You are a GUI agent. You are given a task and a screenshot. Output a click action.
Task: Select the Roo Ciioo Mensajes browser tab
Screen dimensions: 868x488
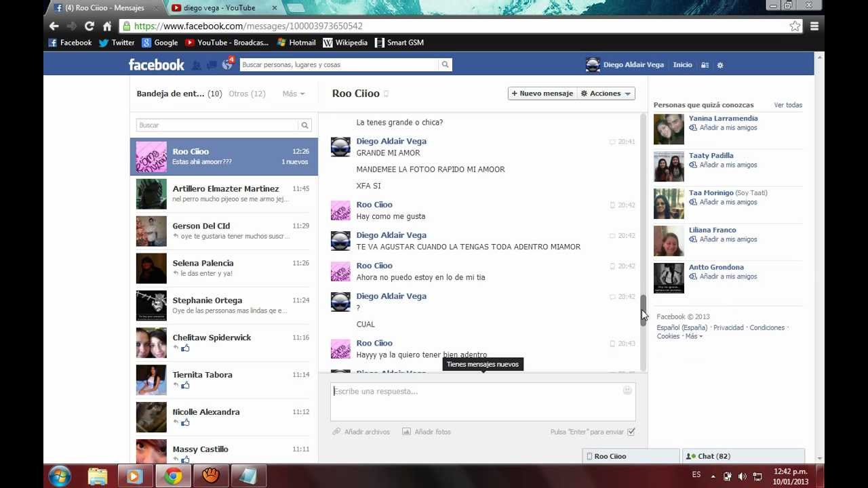(x=104, y=8)
